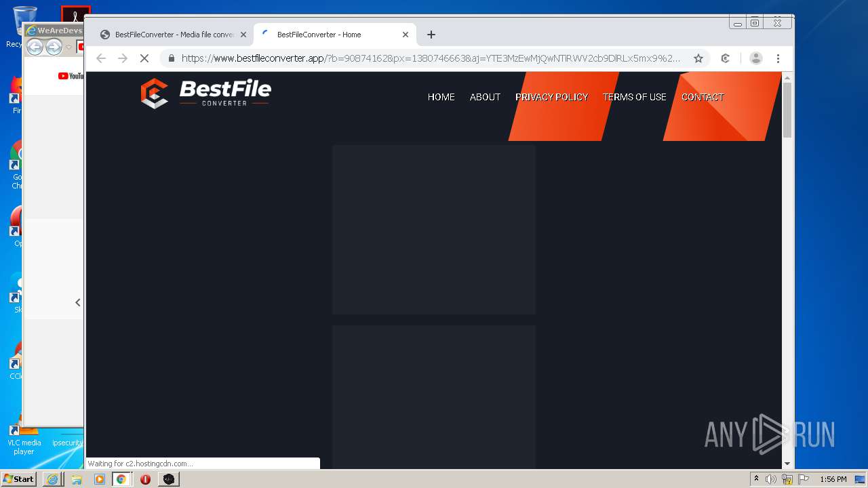Click the BestFile Converter logo
Viewport: 868px width, 488px height.
(205, 94)
